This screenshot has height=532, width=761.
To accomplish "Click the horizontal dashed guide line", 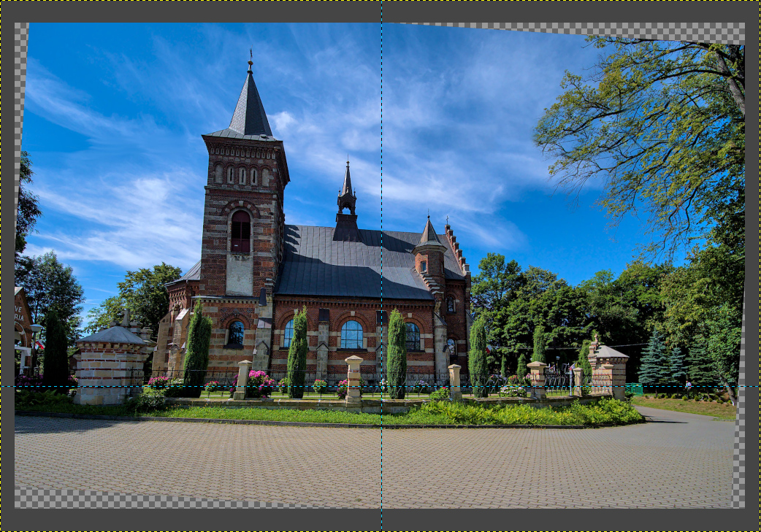I will [219, 386].
